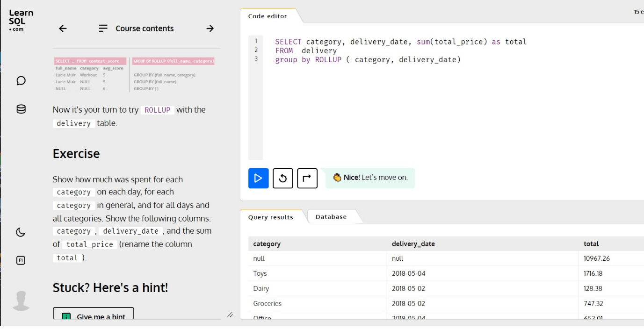The width and height of the screenshot is (644, 329).
Task: Advance with the right navigation arrow
Action: pyautogui.click(x=210, y=29)
